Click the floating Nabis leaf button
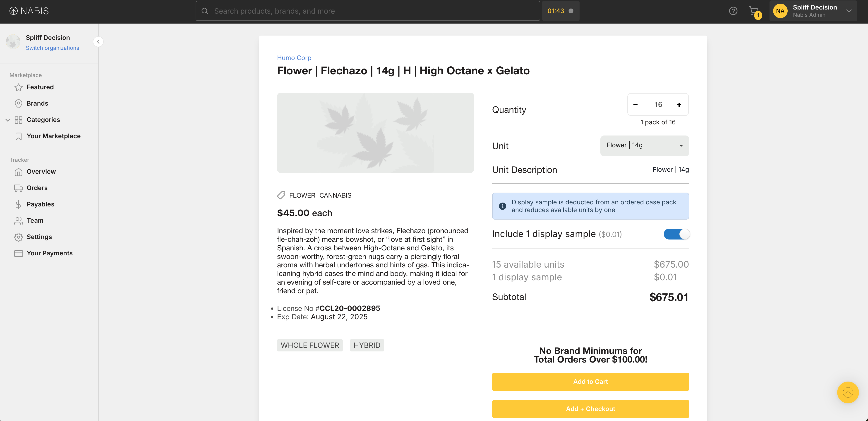The width and height of the screenshot is (868, 421). click(x=847, y=392)
